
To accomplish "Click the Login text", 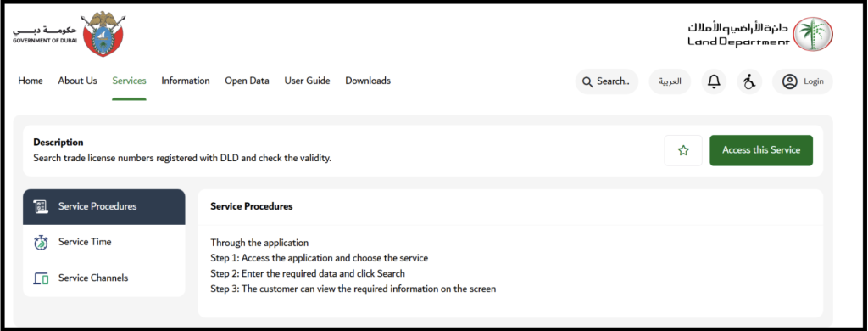I will click(x=814, y=81).
